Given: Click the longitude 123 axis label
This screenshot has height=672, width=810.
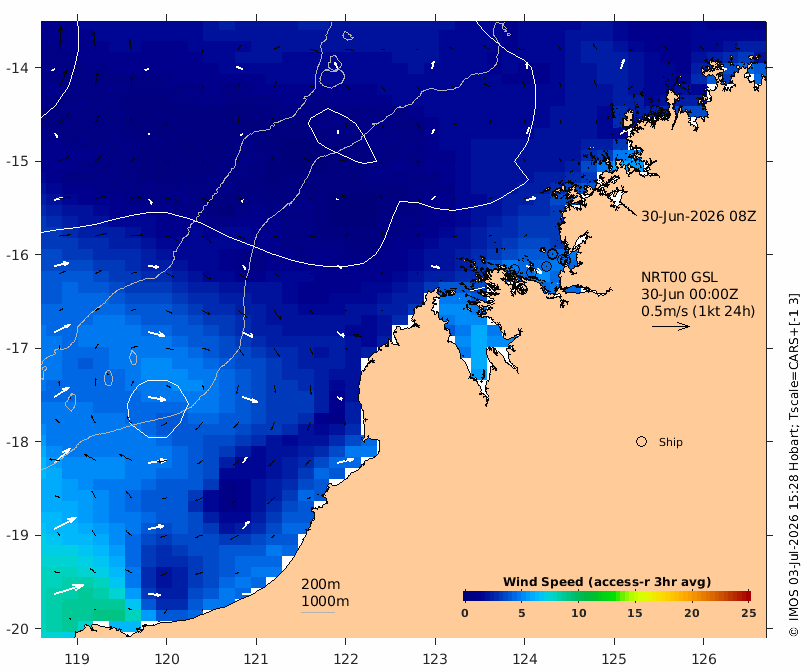Looking at the screenshot, I should coord(435,659).
